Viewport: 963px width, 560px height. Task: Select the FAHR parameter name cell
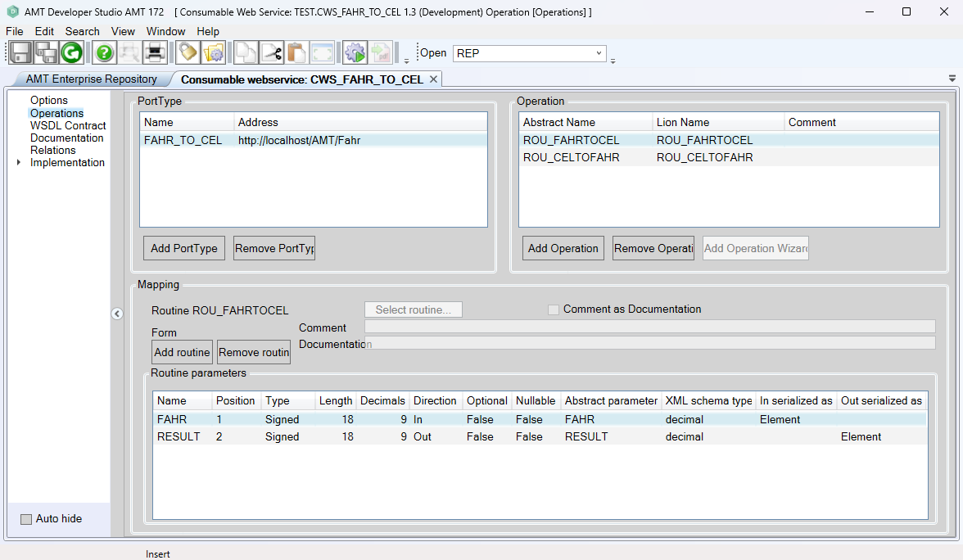click(x=171, y=419)
